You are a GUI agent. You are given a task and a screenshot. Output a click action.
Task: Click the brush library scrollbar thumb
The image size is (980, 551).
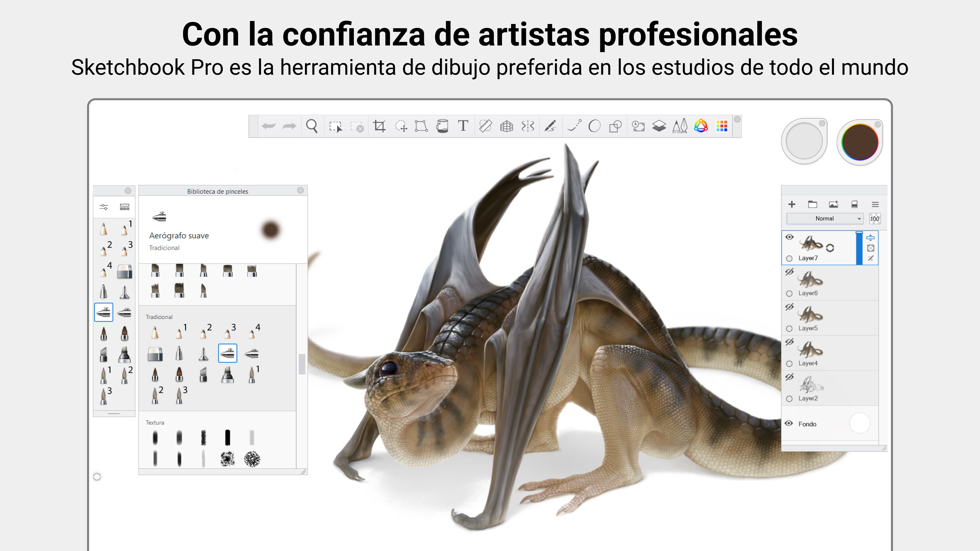[x=302, y=364]
